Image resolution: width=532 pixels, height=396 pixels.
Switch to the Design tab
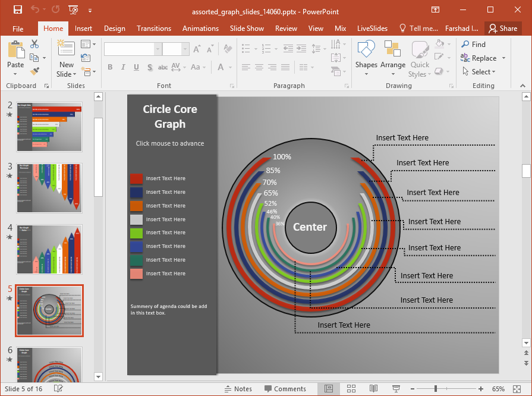click(115, 29)
